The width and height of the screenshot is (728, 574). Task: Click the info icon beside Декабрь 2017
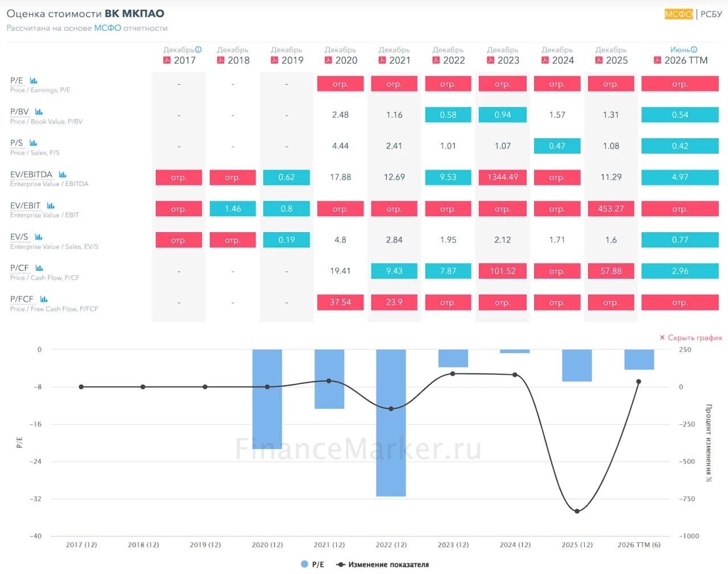pyautogui.click(x=198, y=49)
